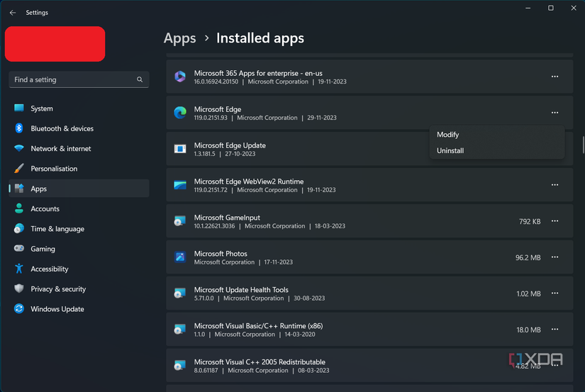This screenshot has width=585, height=392.
Task: Open three-dot menu for Microsoft GameInput
Action: pos(555,221)
